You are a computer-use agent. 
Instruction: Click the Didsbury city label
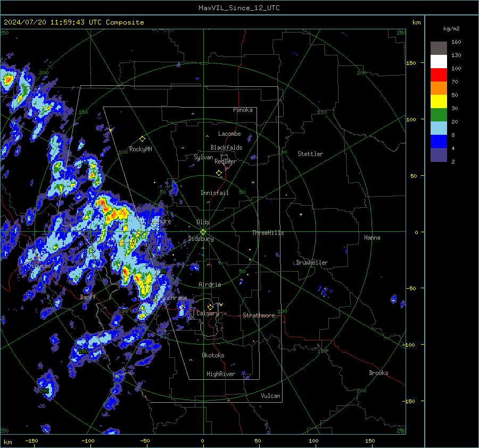pyautogui.click(x=201, y=239)
